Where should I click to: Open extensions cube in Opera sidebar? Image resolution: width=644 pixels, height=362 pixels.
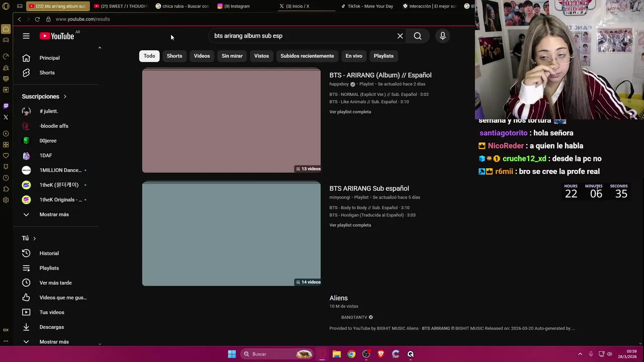(x=6, y=189)
